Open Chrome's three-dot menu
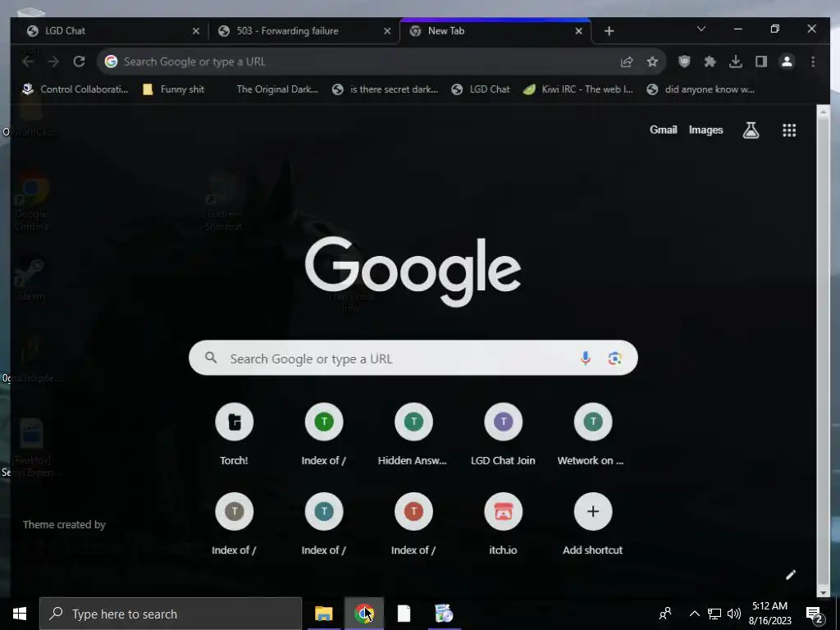Image resolution: width=840 pixels, height=630 pixels. pyautogui.click(x=813, y=62)
